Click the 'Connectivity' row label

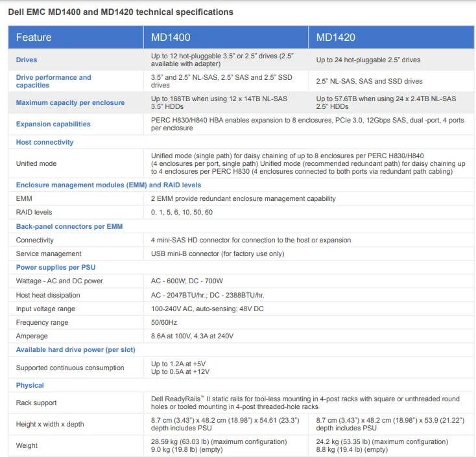click(x=34, y=240)
